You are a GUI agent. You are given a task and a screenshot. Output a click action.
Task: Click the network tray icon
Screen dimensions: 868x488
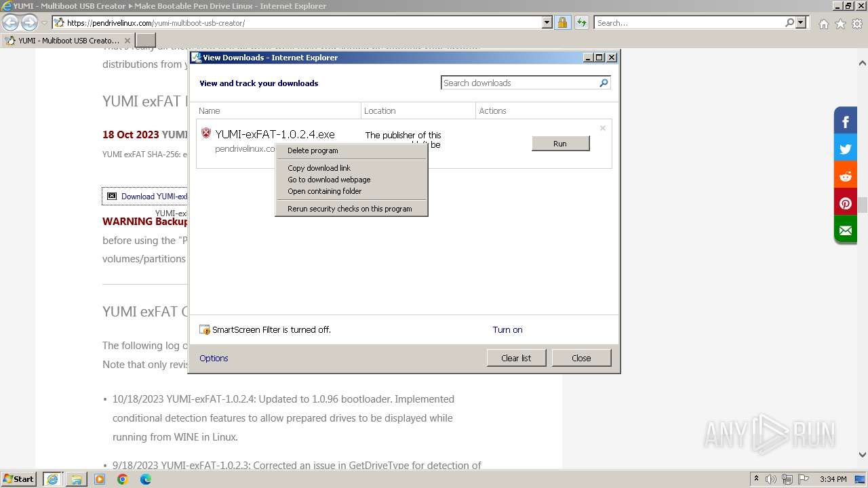tap(787, 479)
